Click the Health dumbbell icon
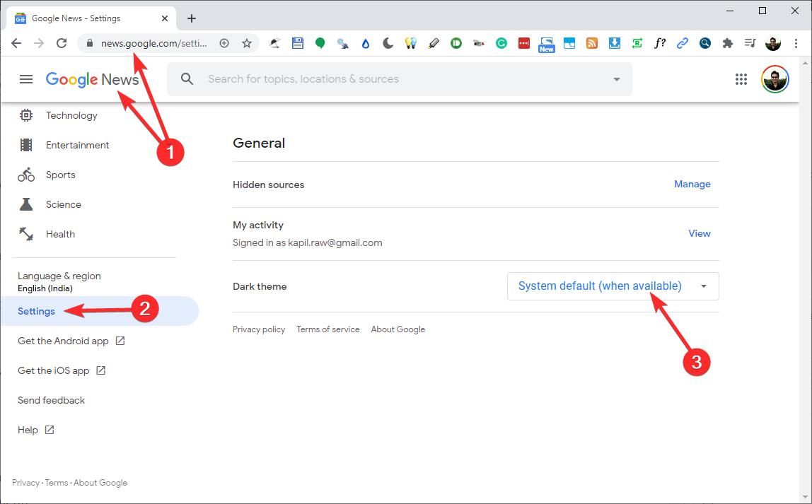Screen dimensions: 812x504 (x=26, y=234)
